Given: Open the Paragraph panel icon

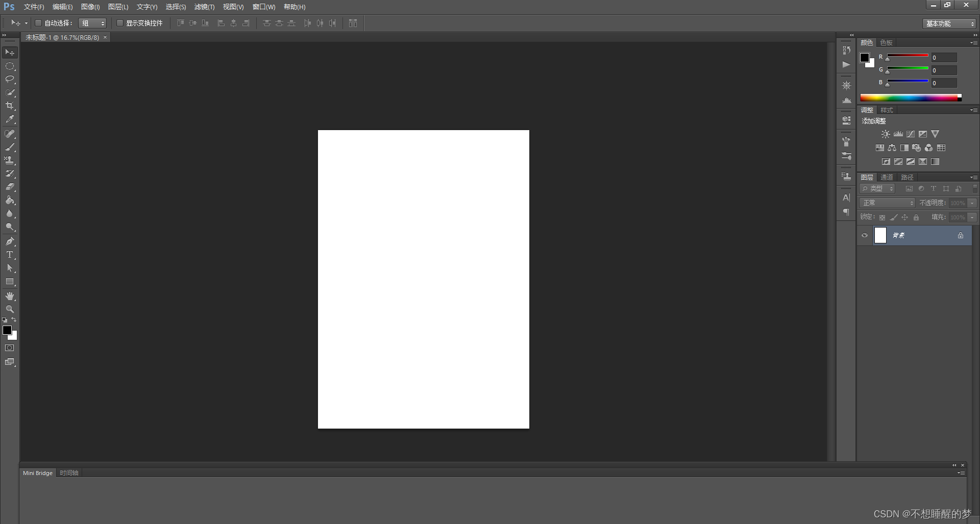Looking at the screenshot, I should 846,212.
